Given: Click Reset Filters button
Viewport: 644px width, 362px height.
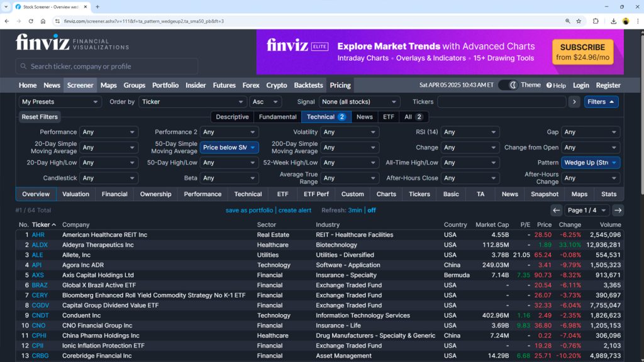Looking at the screenshot, I should click(40, 117).
